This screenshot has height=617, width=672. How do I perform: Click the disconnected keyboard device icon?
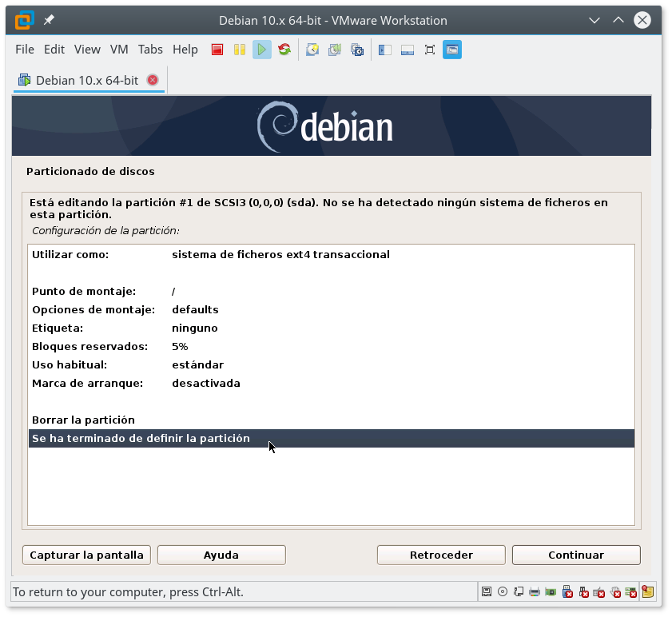599,592
